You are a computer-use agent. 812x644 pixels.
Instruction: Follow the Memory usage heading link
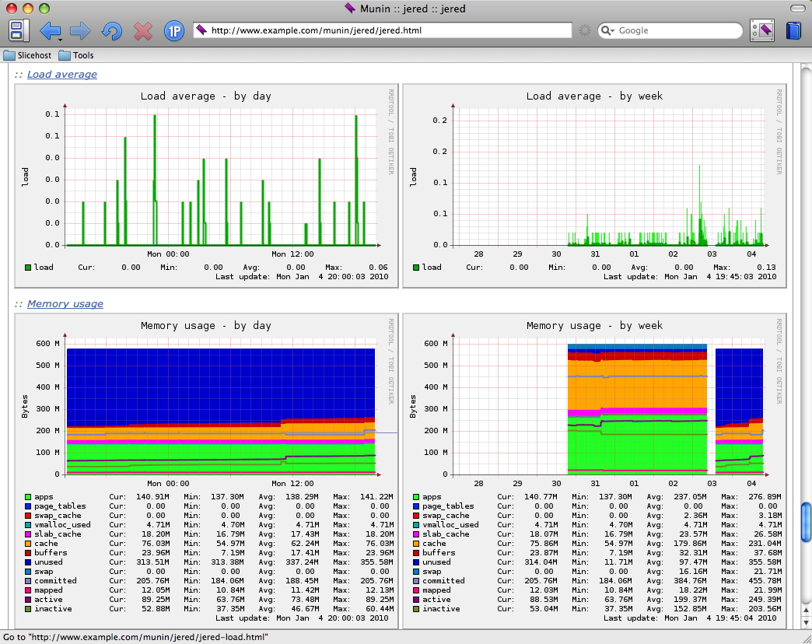click(65, 304)
